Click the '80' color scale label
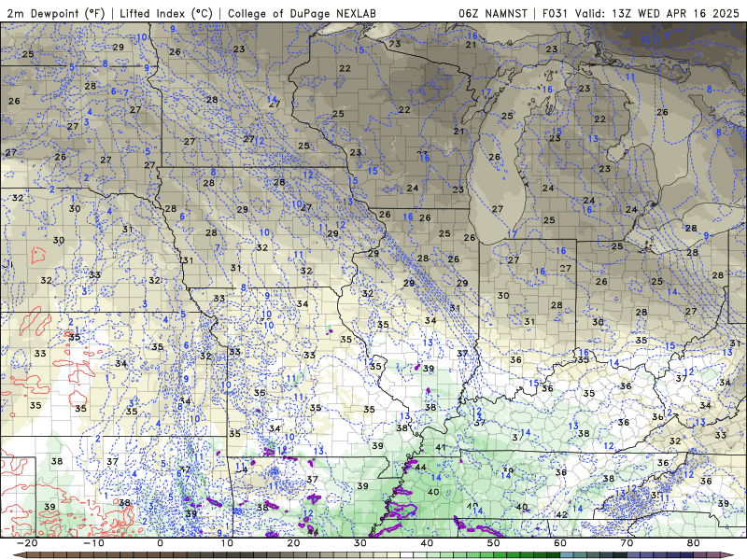747x560 pixels. click(x=694, y=543)
